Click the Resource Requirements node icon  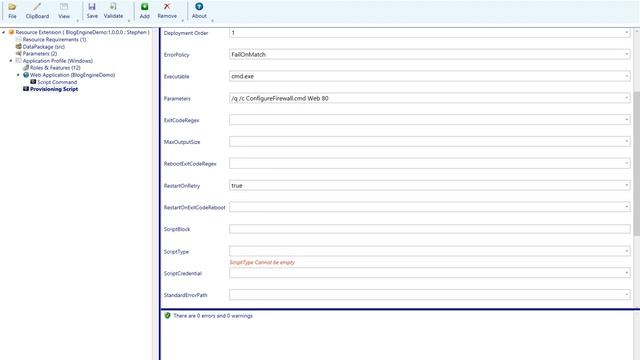pos(18,40)
